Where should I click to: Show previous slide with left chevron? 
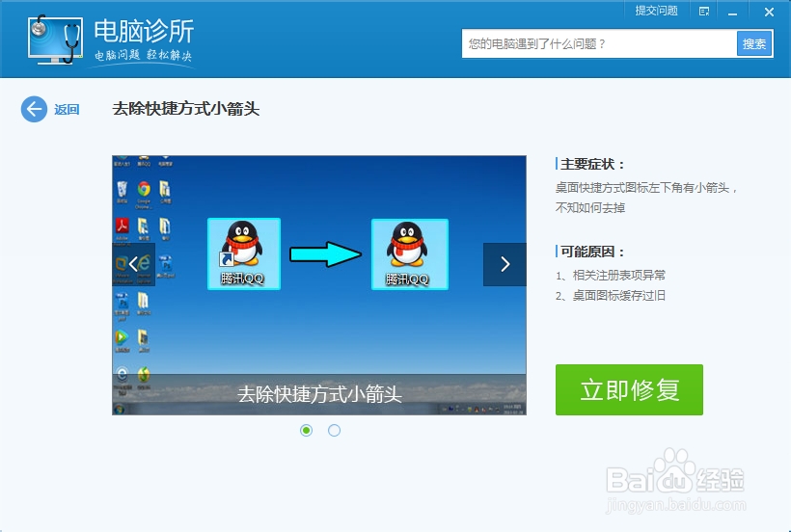pos(133,264)
